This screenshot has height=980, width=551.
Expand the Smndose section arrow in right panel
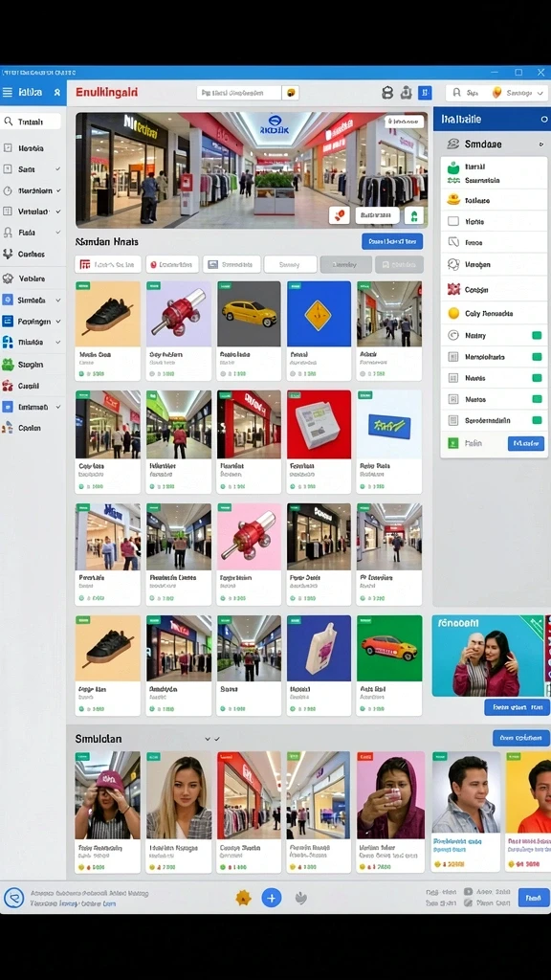click(x=541, y=145)
